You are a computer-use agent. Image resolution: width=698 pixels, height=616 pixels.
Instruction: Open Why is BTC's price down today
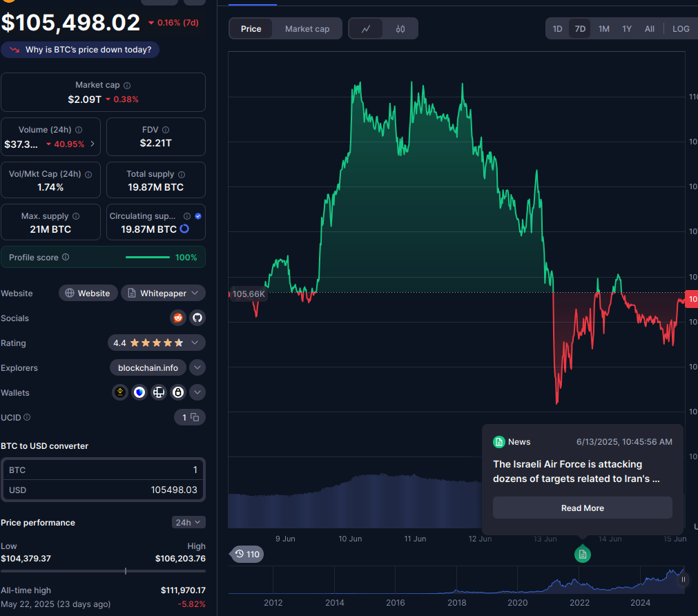point(80,50)
